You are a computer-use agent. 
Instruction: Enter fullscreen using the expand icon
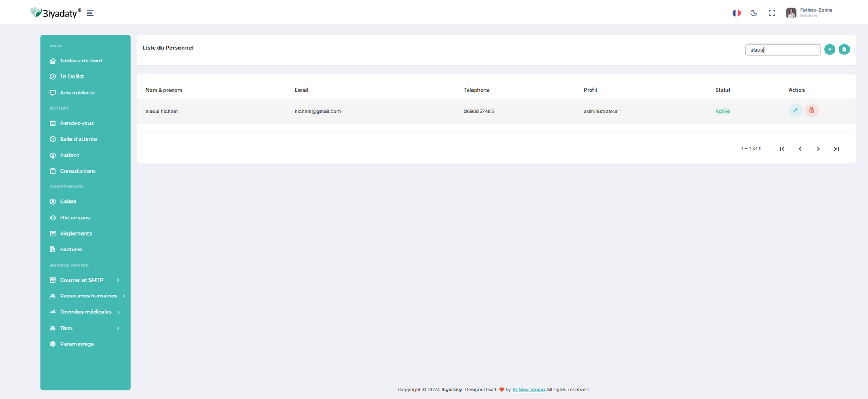[772, 13]
